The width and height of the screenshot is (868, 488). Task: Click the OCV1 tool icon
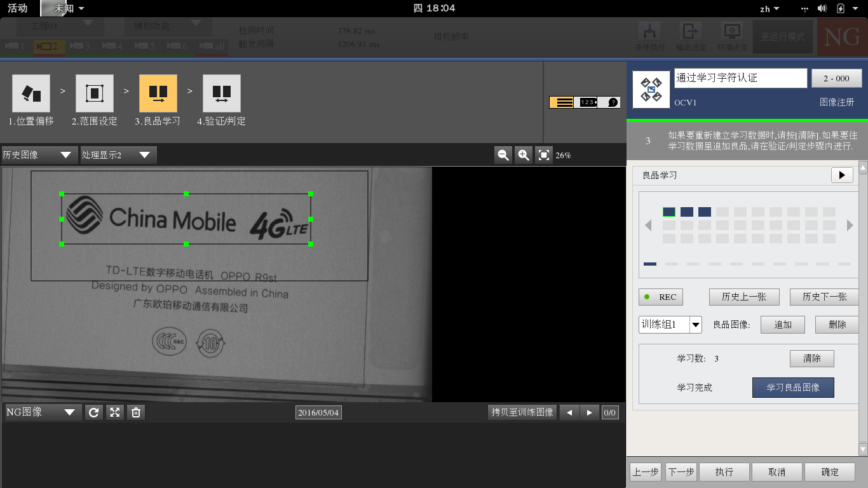pos(651,90)
